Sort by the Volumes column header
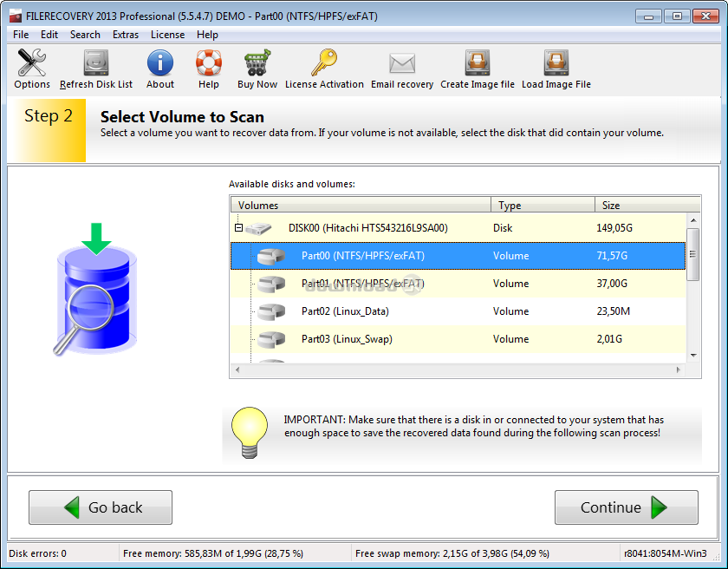The width and height of the screenshot is (728, 569). click(x=361, y=205)
